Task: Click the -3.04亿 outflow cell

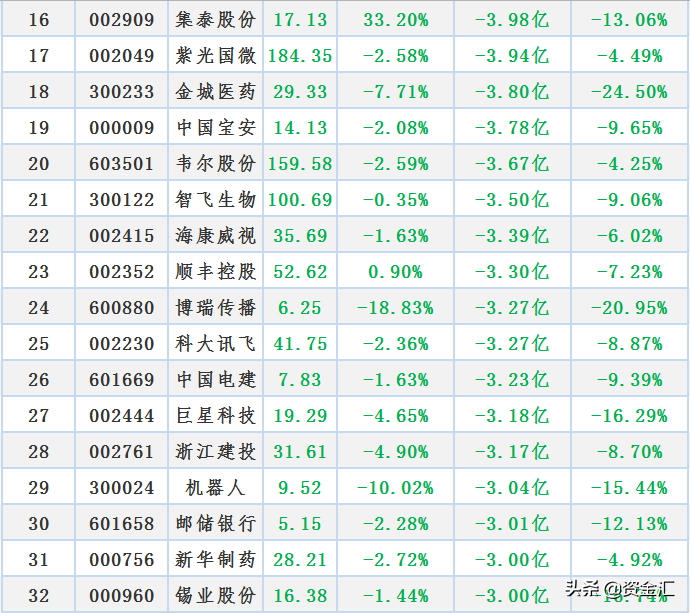Action: click(512, 488)
